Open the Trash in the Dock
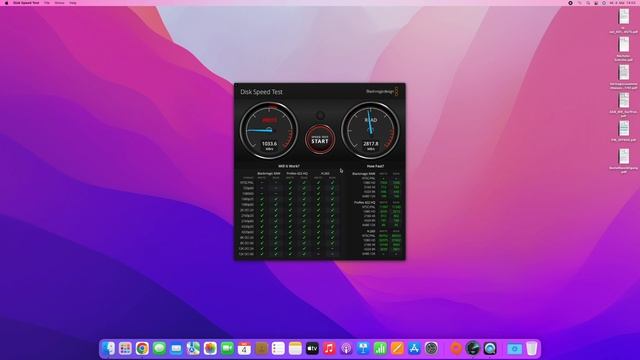The height and width of the screenshot is (360, 640). click(x=531, y=348)
